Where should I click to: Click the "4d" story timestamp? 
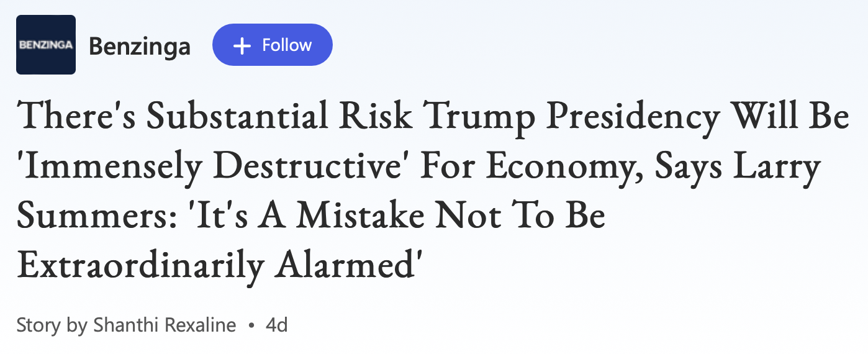coord(276,325)
